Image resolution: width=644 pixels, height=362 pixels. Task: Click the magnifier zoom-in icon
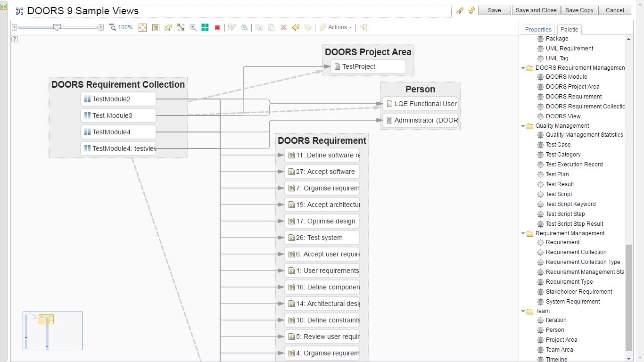[193, 28]
